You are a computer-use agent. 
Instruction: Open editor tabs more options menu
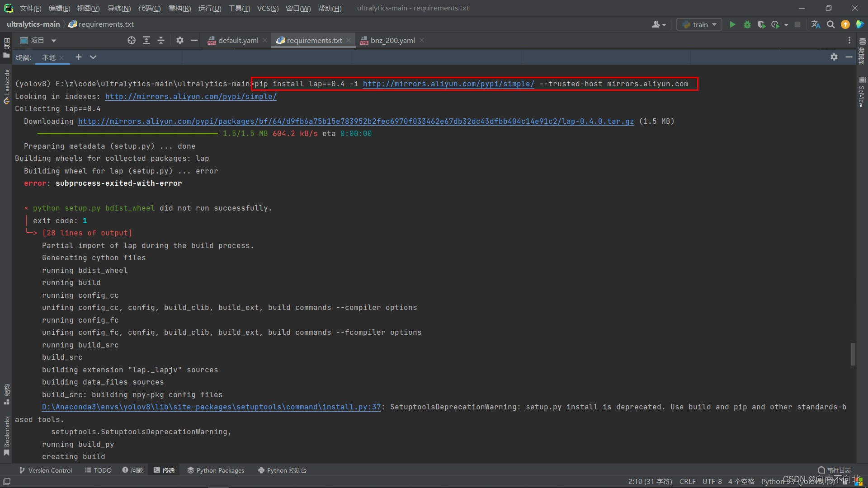tap(849, 40)
